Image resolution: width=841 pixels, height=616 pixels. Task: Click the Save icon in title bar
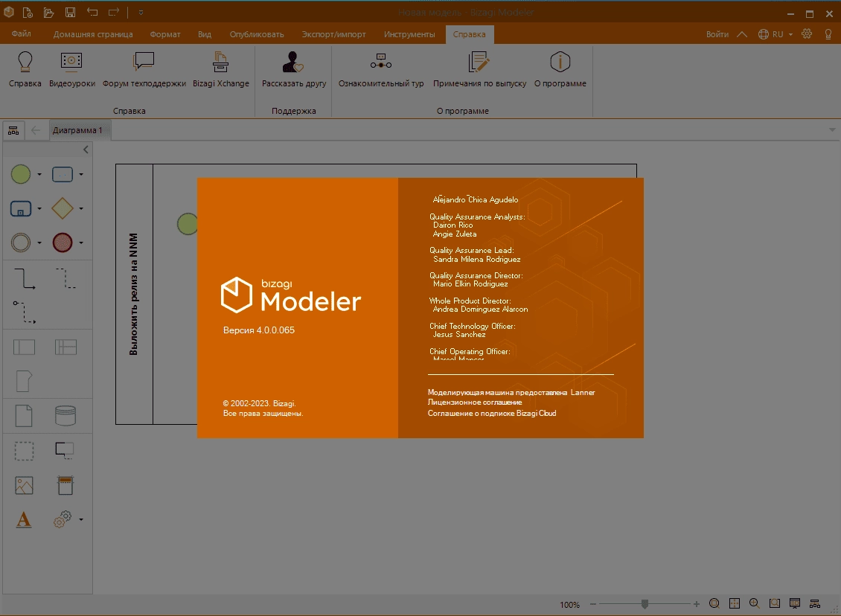[70, 12]
